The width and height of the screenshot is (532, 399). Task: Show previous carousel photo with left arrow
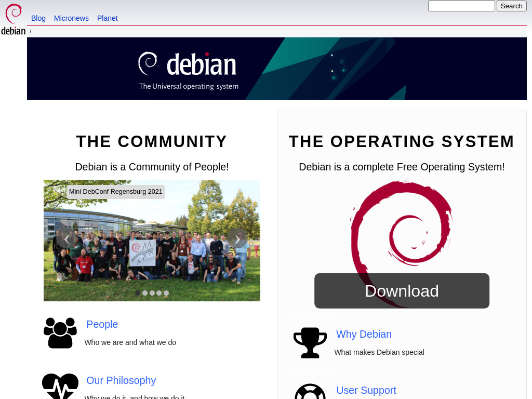(x=66, y=239)
